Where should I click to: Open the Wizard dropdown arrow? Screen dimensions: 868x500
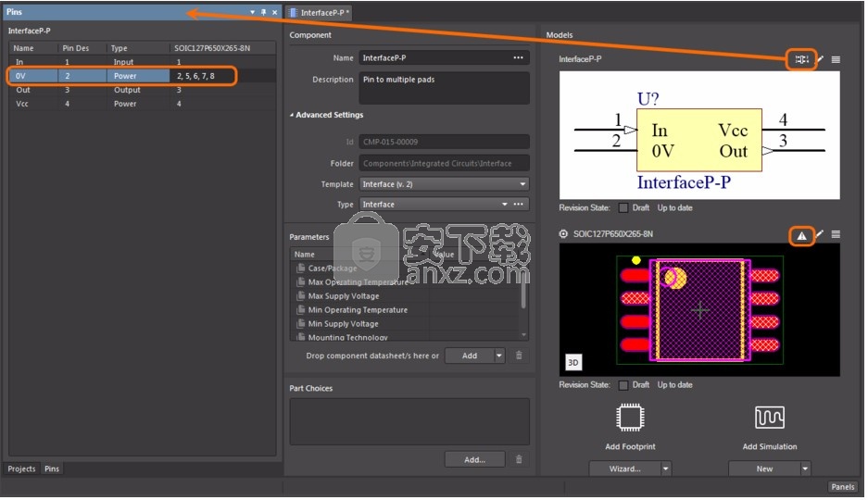tap(665, 469)
